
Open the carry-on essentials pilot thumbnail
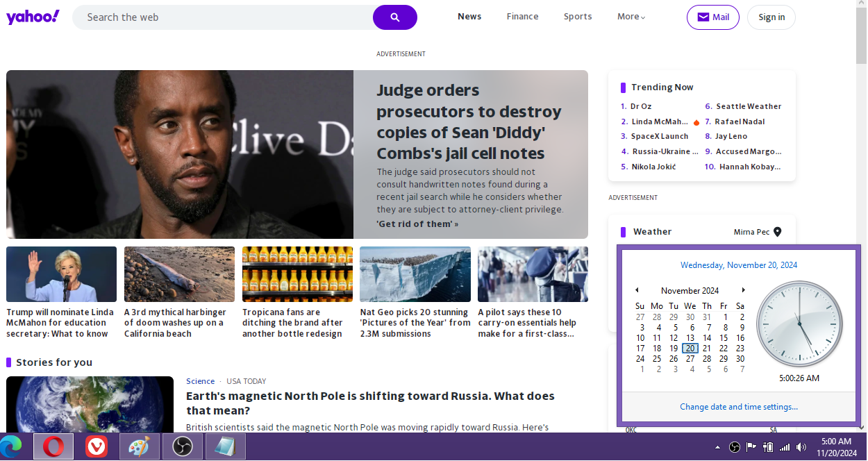point(533,274)
